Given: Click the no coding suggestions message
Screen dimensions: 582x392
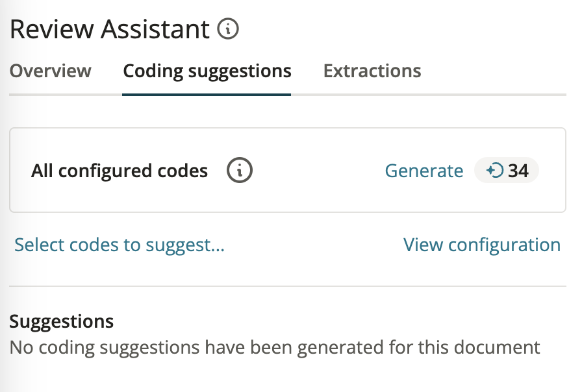Looking at the screenshot, I should click(x=275, y=347).
